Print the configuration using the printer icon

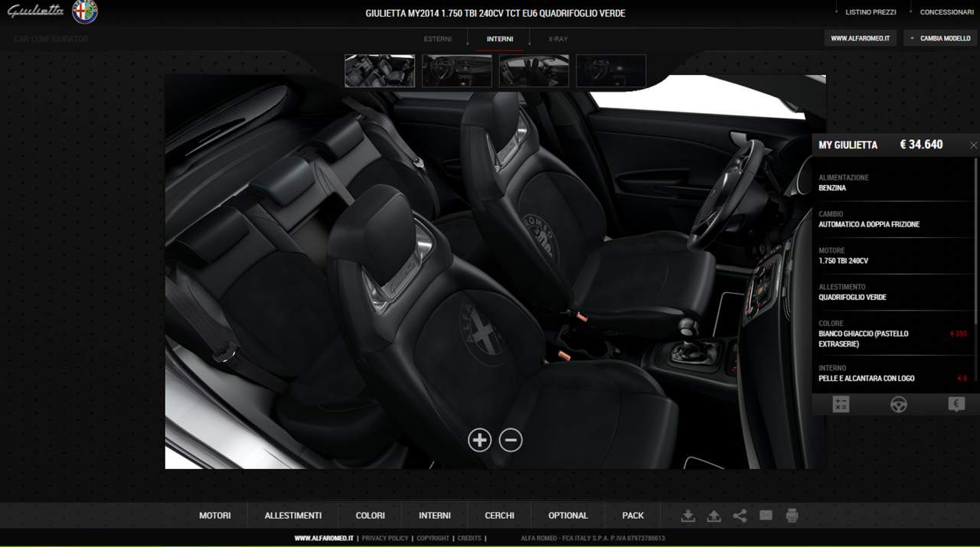point(792,516)
